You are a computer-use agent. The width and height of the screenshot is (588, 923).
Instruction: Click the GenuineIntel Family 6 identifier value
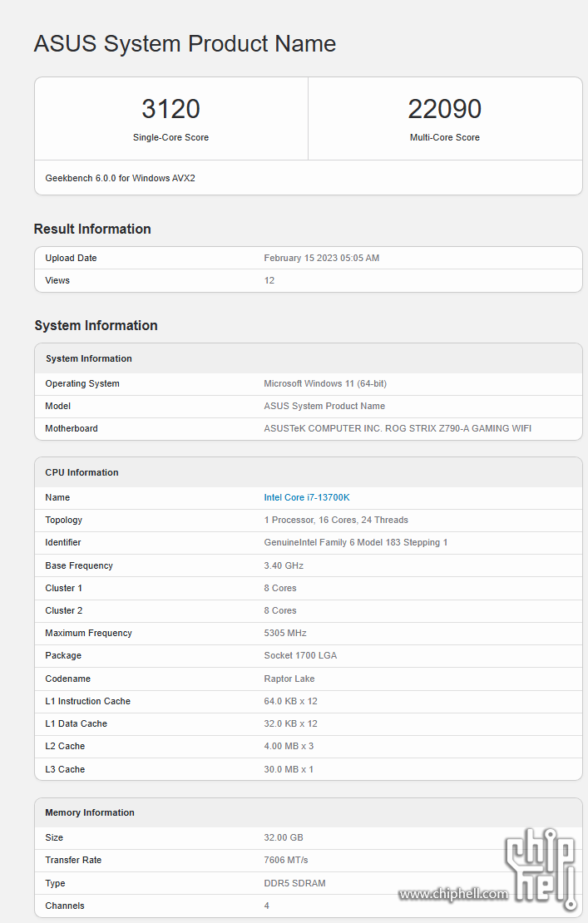tap(355, 542)
